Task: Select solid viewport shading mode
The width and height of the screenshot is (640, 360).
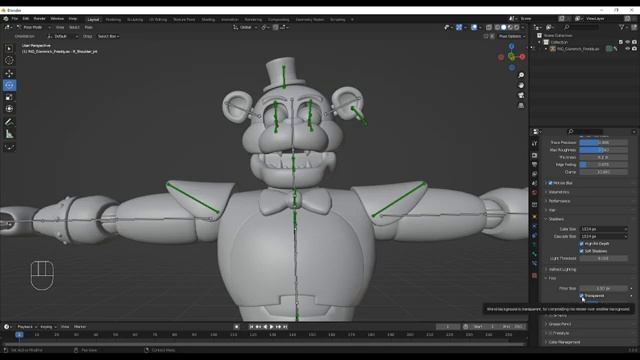Action: [503, 27]
